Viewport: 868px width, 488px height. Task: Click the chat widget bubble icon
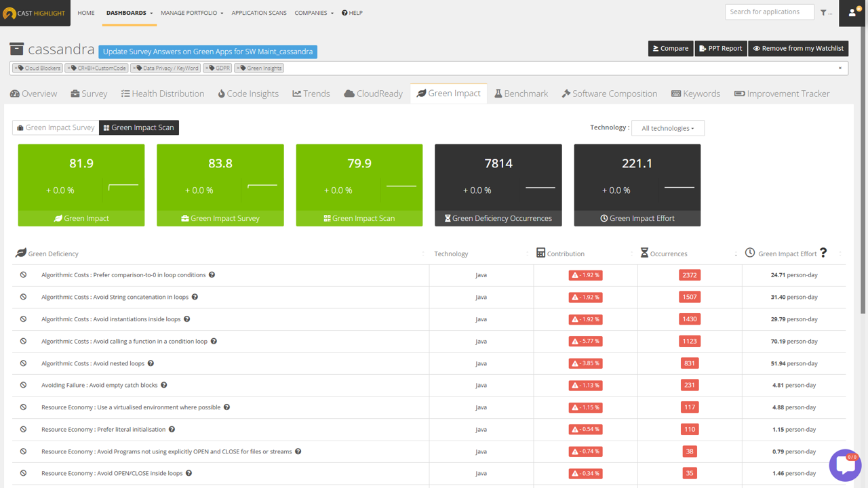click(x=845, y=465)
